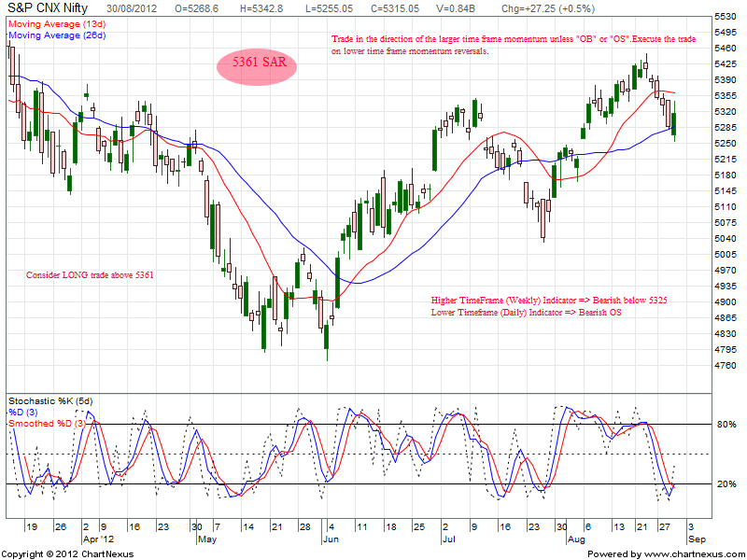Viewport: 747px width, 560px height.
Task: Click 'Consider LONG trade above 5361' note
Action: point(90,274)
